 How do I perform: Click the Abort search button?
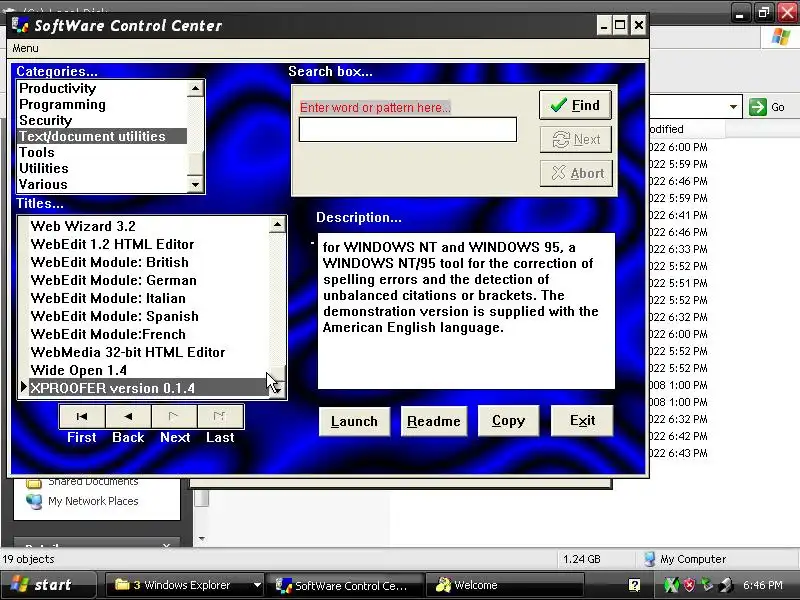pyautogui.click(x=576, y=173)
